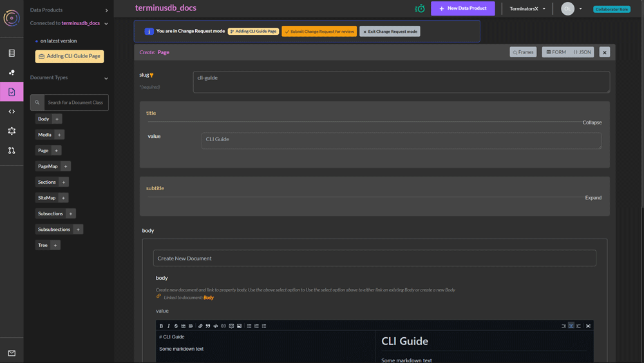Switch markdown editor to live split mode

click(571, 326)
